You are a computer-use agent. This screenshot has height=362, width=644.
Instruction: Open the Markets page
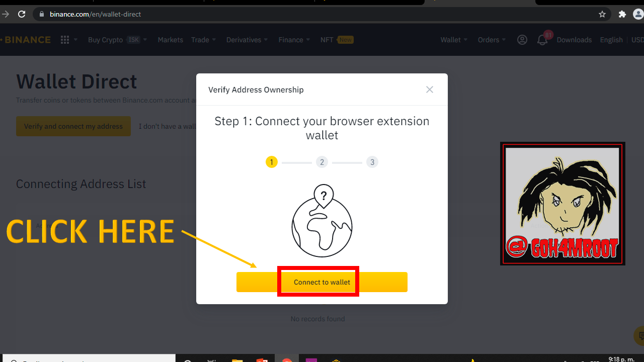(x=171, y=40)
